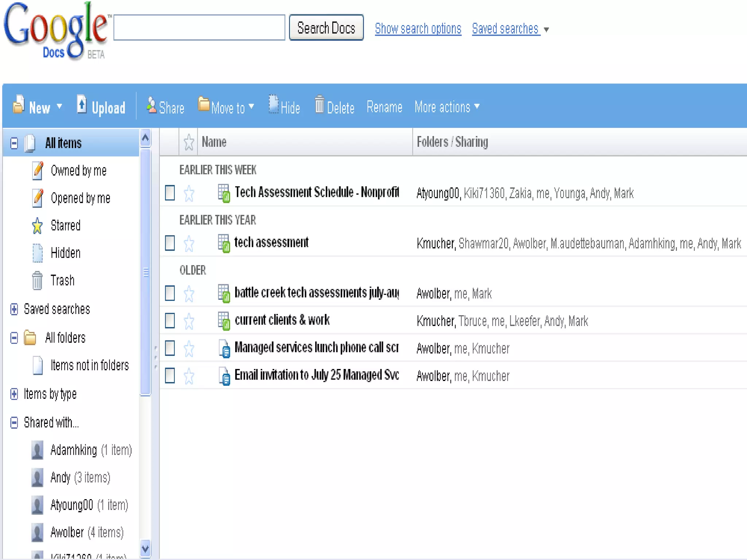747x560 pixels.
Task: Click the star icon in Name column header
Action: (x=189, y=142)
